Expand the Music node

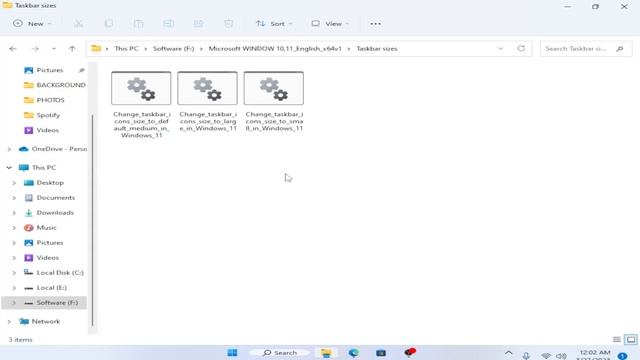[14, 228]
